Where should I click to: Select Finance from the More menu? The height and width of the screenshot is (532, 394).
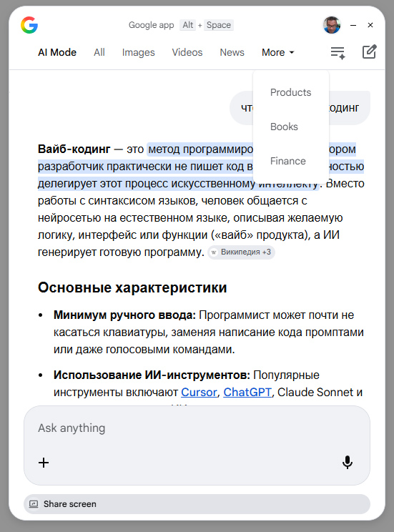point(287,161)
